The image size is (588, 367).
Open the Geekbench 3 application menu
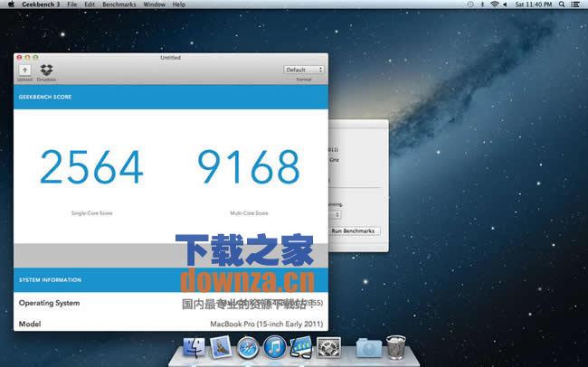(x=41, y=5)
